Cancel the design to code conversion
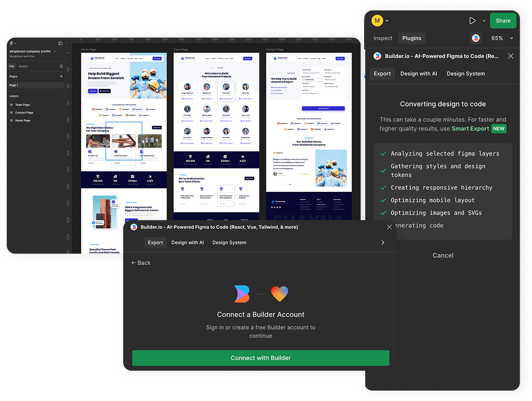This screenshot has height=401, width=532. click(443, 255)
